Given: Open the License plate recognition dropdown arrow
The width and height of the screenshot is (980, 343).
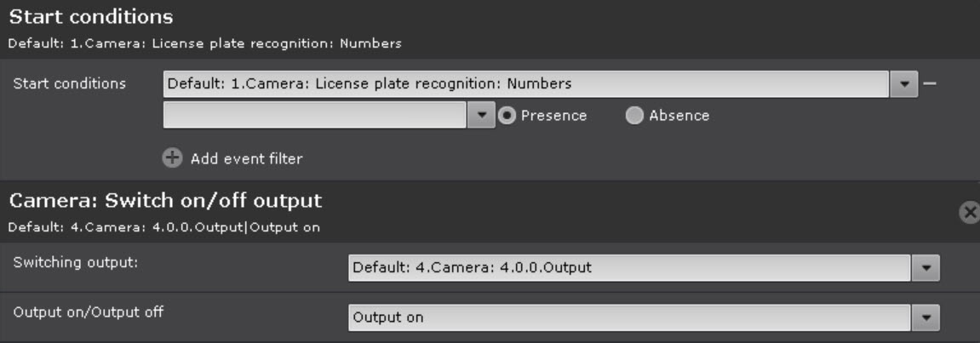Looking at the screenshot, I should tap(903, 84).
